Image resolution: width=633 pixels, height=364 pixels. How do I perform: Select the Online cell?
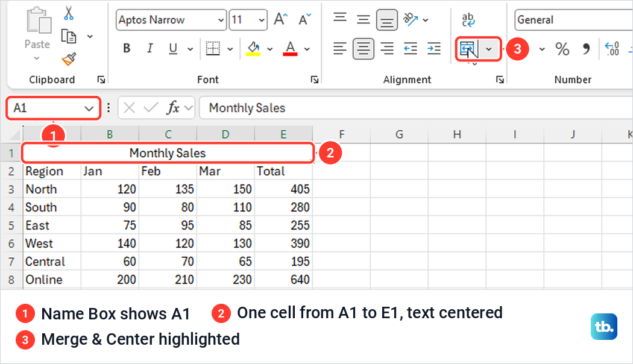pos(52,280)
